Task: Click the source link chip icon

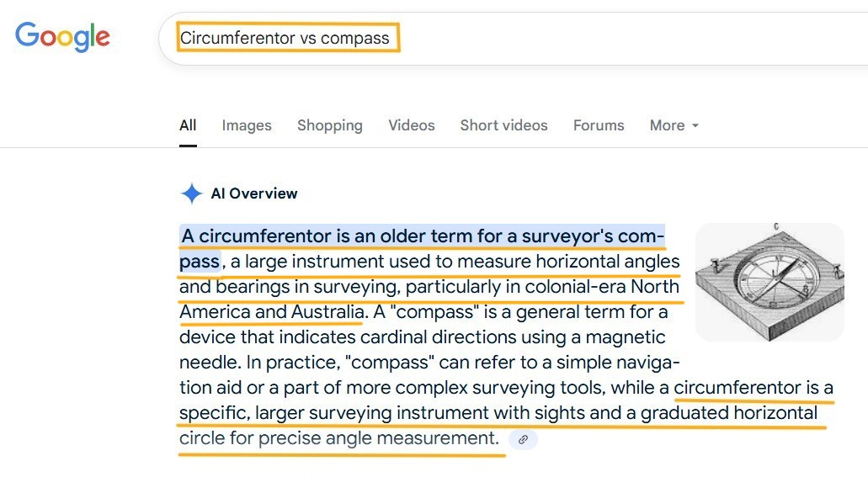Action: [523, 439]
